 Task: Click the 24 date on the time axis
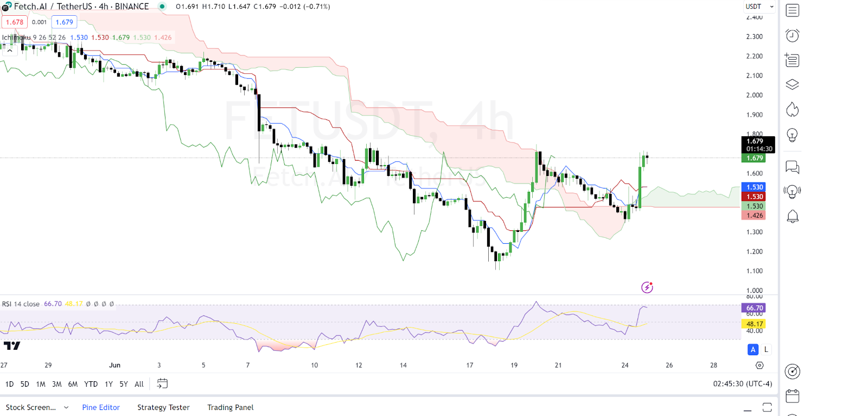624,365
